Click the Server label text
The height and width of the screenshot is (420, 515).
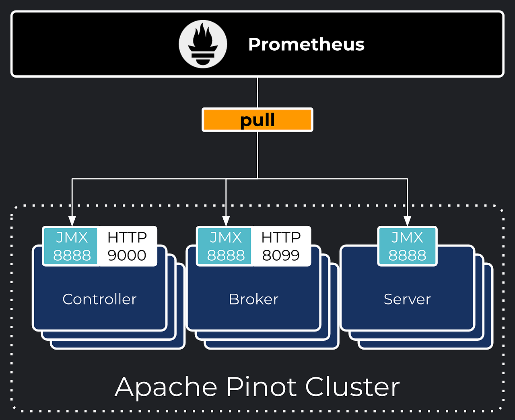[407, 299]
